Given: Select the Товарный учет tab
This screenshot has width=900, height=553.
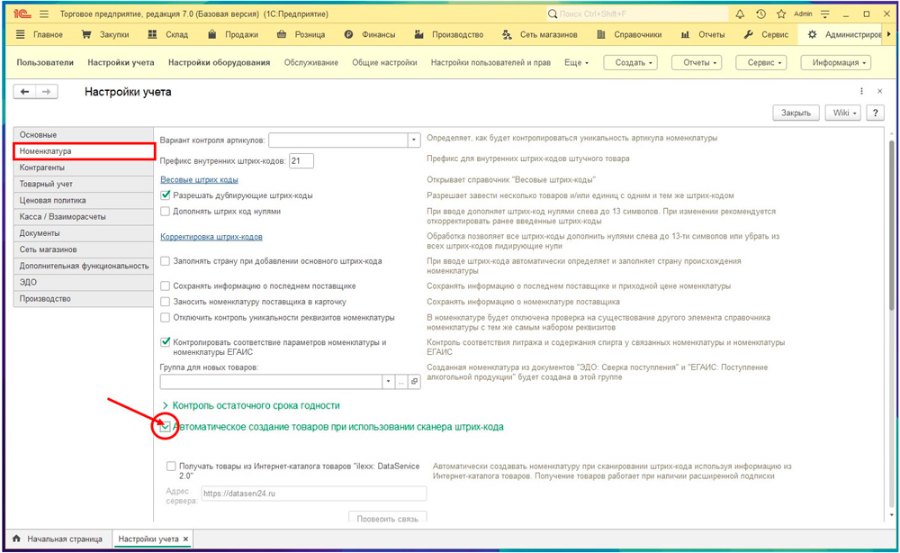Looking at the screenshot, I should click(83, 184).
